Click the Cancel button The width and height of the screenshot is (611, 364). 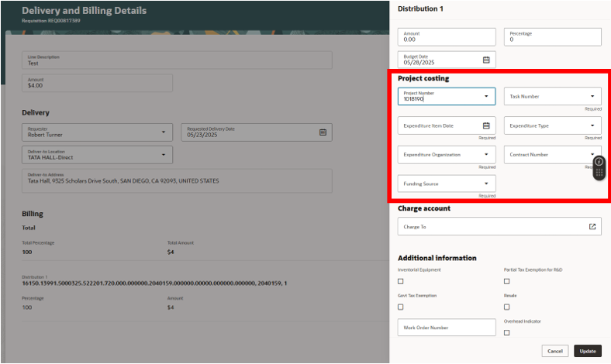click(555, 351)
